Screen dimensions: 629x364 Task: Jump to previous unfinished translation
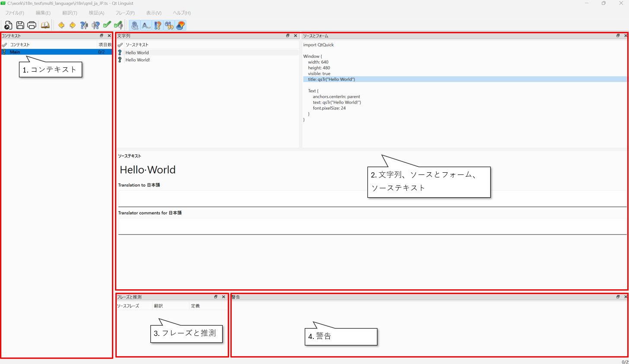(x=84, y=25)
